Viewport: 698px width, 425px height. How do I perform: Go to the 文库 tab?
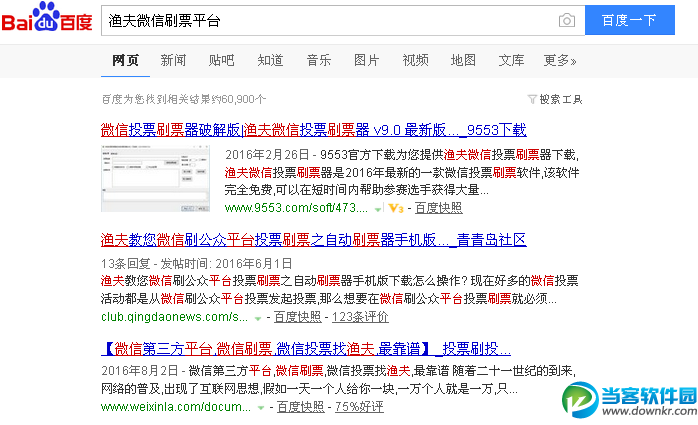tap(511, 60)
